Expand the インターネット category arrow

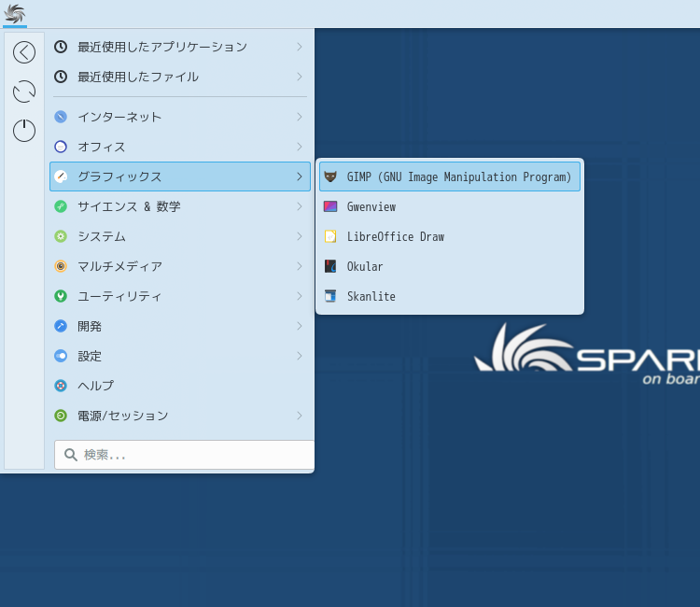pyautogui.click(x=299, y=117)
